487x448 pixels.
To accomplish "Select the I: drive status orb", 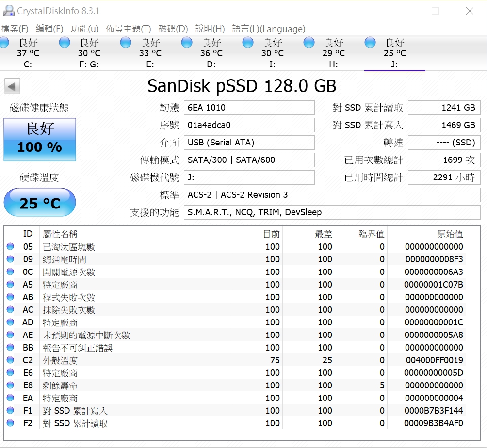I will coord(248,43).
